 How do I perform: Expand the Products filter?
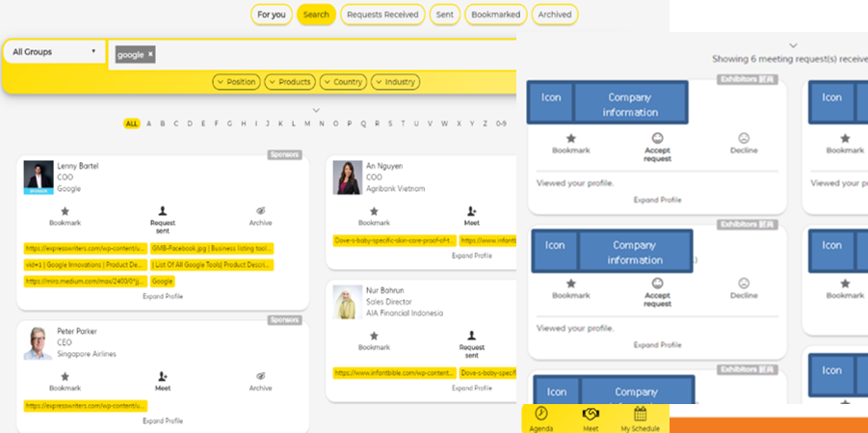(x=290, y=82)
